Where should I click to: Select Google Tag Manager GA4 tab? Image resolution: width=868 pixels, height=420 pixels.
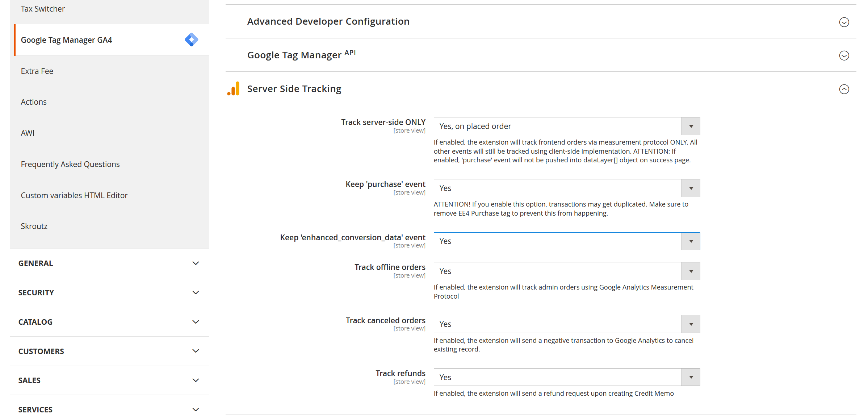pyautogui.click(x=112, y=40)
